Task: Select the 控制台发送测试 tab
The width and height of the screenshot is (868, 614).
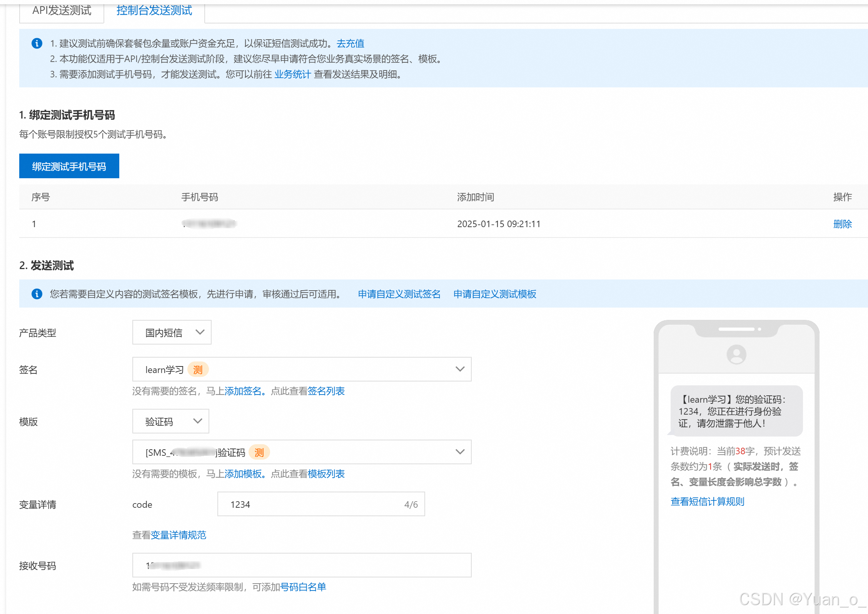Action: click(154, 10)
